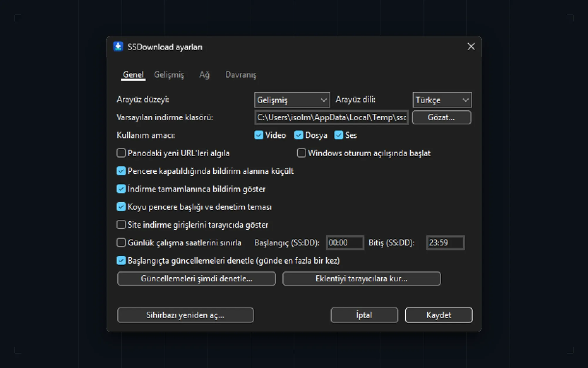Click the Bitiş time field 23:59
Screen dimensions: 588x368
(445, 243)
